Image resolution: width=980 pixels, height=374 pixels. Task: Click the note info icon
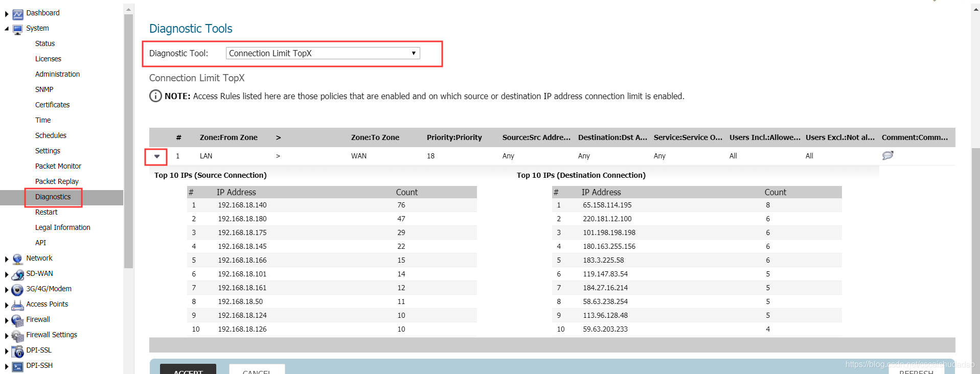[155, 96]
